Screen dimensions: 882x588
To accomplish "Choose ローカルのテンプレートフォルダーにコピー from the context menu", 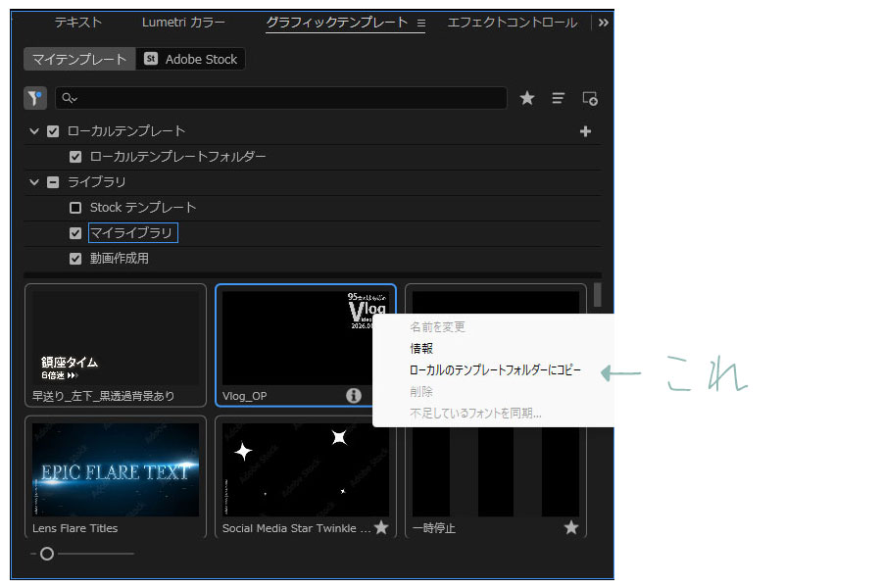I will tap(495, 370).
